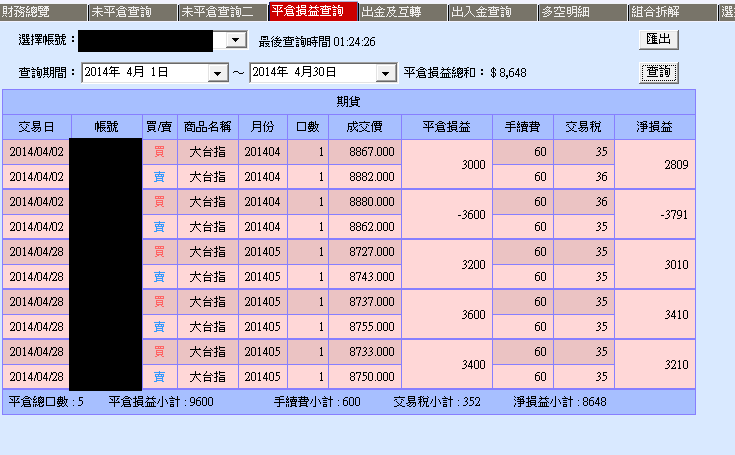Screen dimensions: 735x455
Task: Click the 平倉損益總和 $ 8,648 label
Action: [465, 73]
